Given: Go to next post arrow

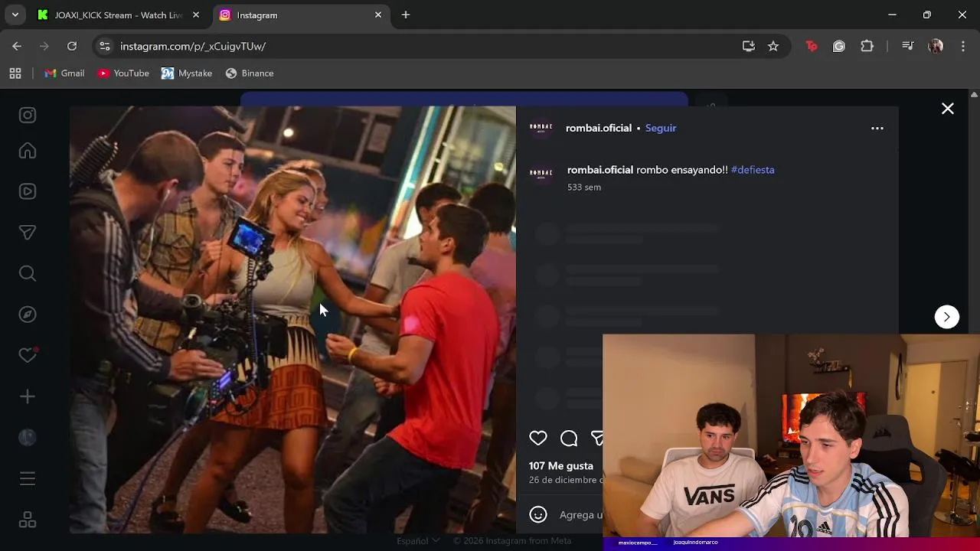Looking at the screenshot, I should point(947,317).
